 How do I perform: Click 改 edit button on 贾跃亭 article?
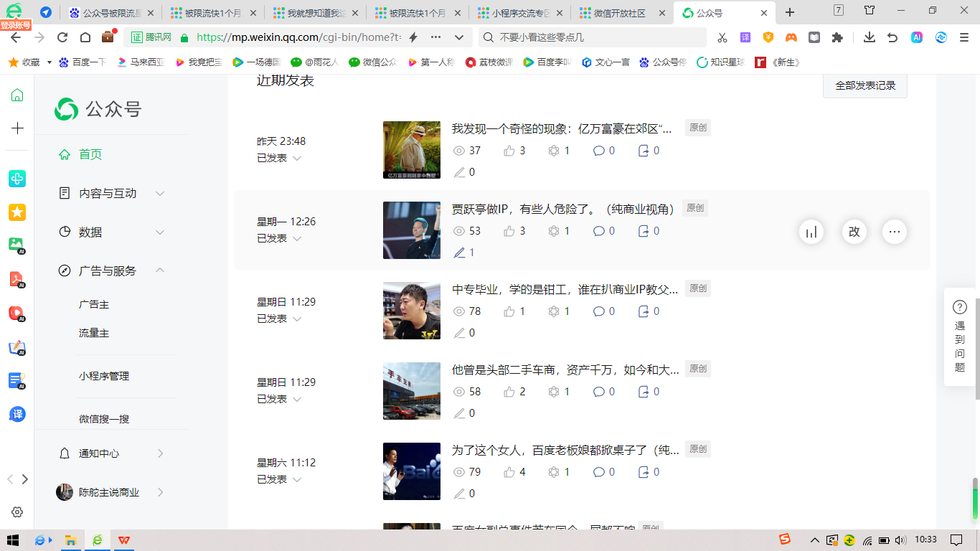(854, 232)
